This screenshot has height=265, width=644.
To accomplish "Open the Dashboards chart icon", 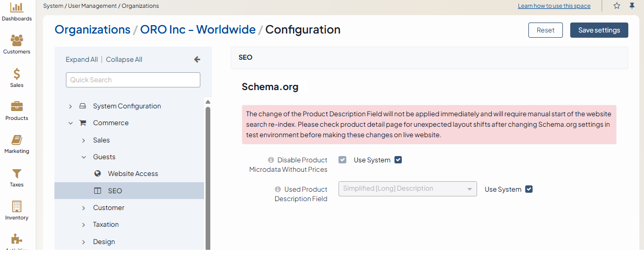I will (17, 7).
